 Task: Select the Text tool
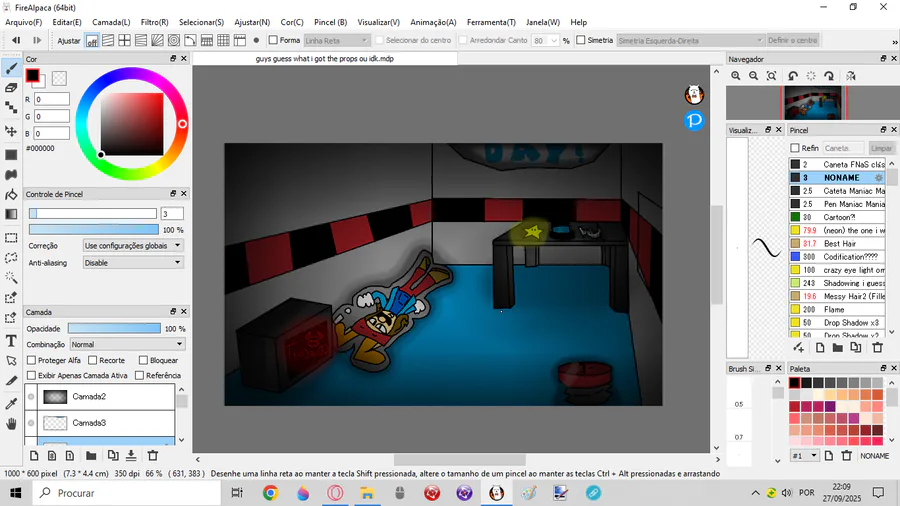[x=11, y=341]
